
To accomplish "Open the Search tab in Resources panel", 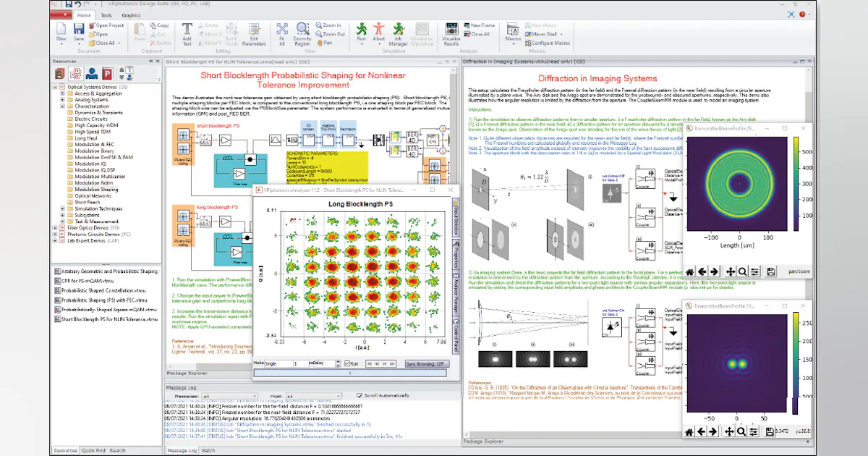I will click(118, 450).
